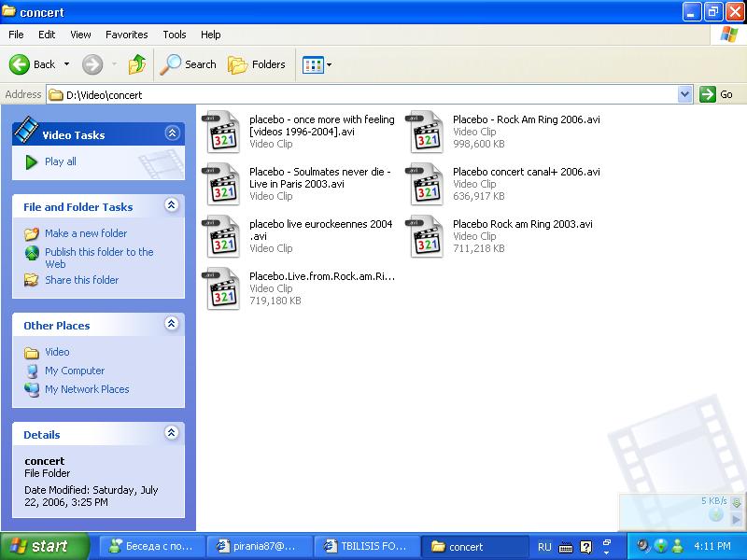Screen dimensions: 747x560
Task: Expand the address bar dropdown arrow
Action: [684, 94]
